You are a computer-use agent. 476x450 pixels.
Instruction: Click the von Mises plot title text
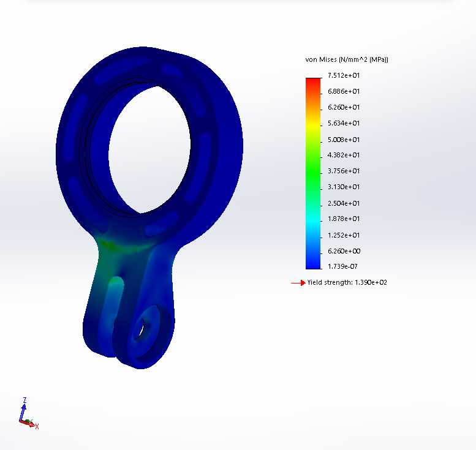347,59
